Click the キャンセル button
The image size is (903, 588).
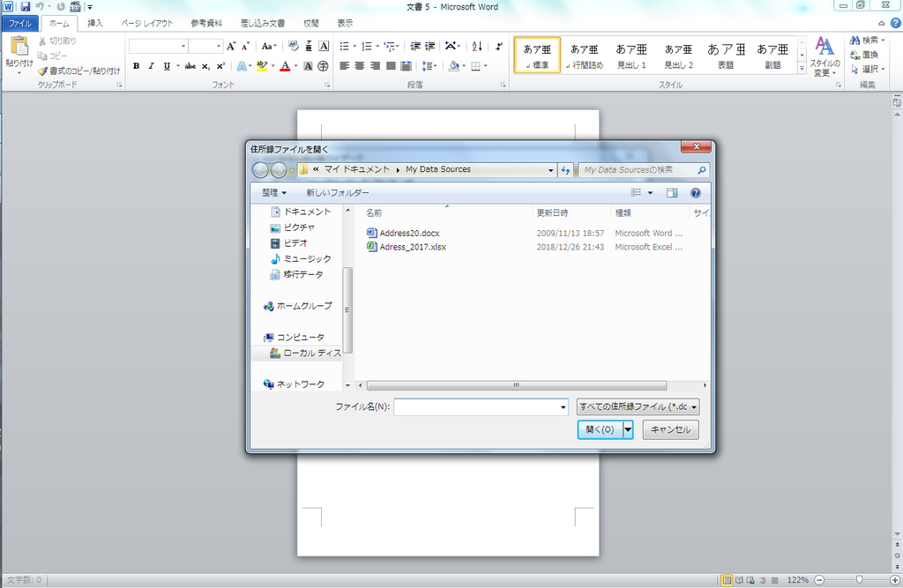[x=671, y=429]
